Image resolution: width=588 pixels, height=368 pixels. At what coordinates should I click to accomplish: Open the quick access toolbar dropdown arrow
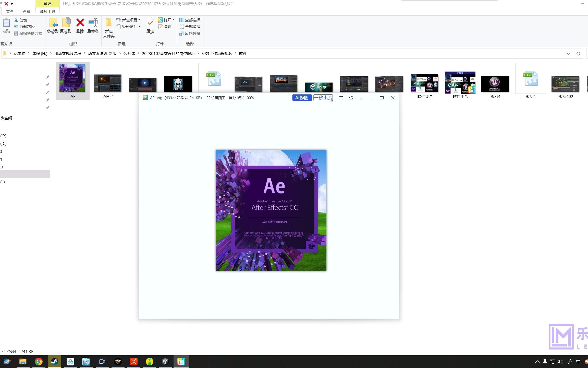pyautogui.click(x=12, y=4)
